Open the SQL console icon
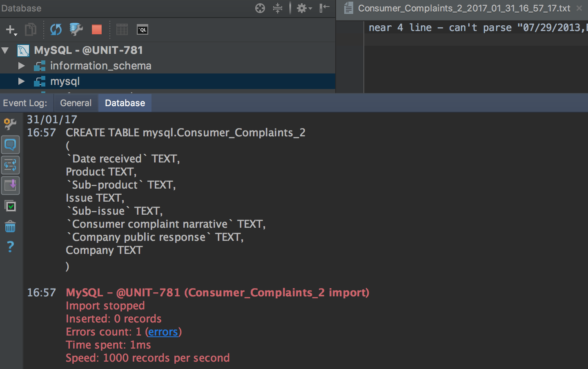The image size is (588, 369). [142, 30]
